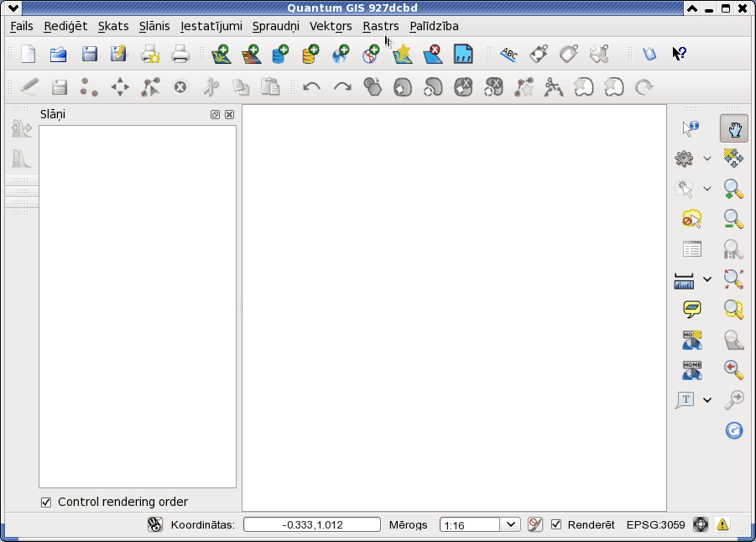Screen dimensions: 756x542
Task: Add a raster layer
Action: point(251,54)
